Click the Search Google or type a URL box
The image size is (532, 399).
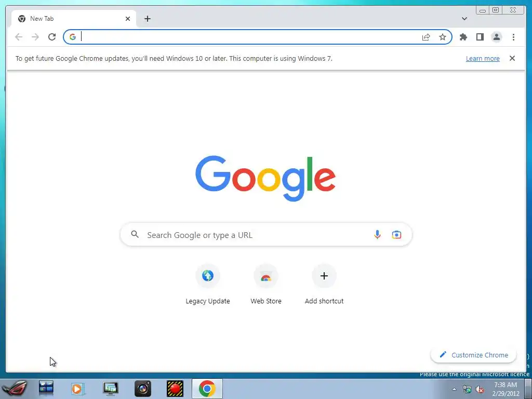click(266, 234)
